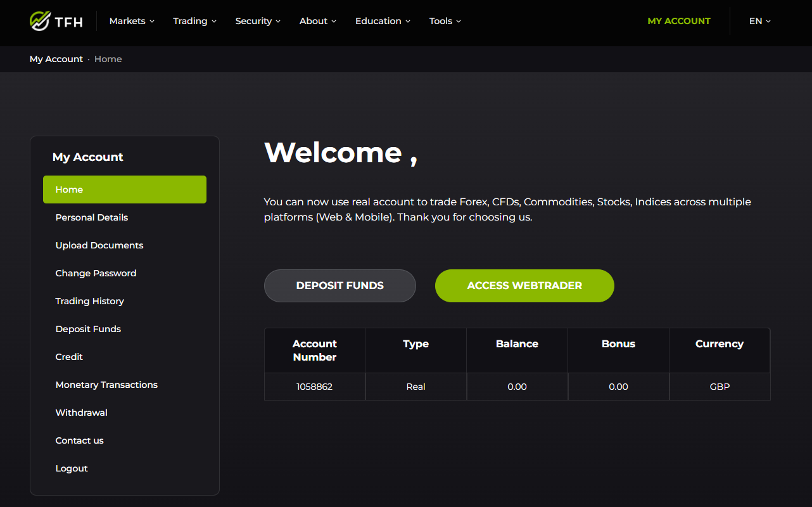
Task: Open the Markets dropdown menu
Action: point(132,21)
